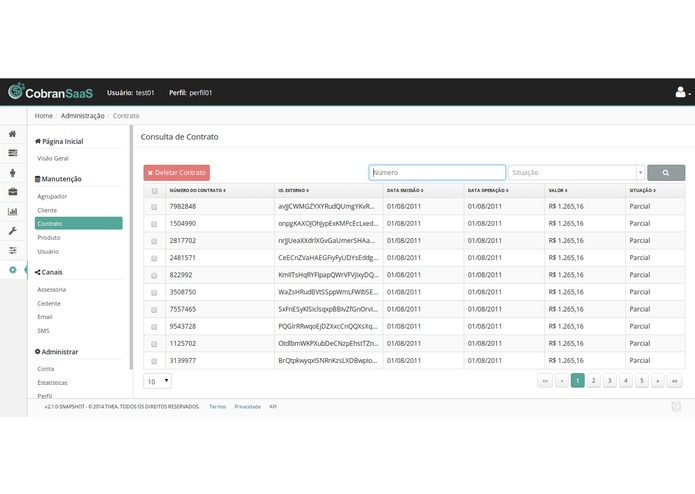Sort by ID. Externo column
Viewport: 695px width, 494px height.
point(293,191)
